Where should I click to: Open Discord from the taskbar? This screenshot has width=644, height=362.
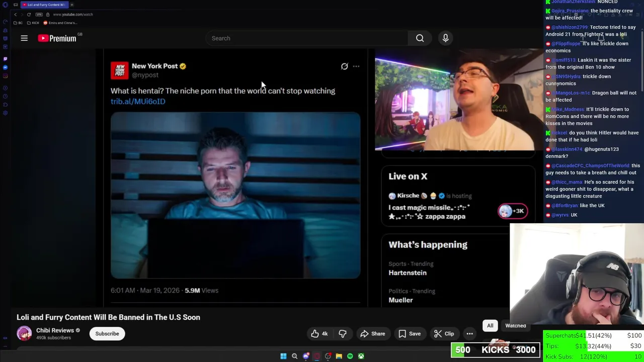coord(306,356)
